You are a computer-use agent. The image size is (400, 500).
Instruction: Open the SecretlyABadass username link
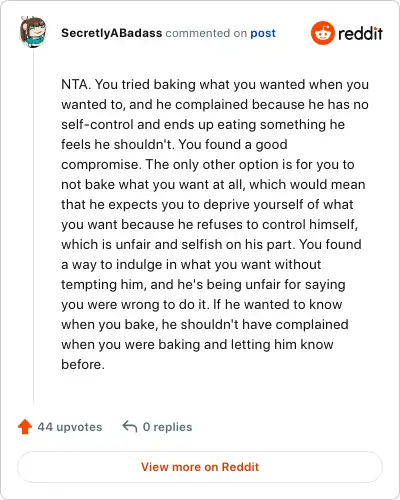point(112,33)
